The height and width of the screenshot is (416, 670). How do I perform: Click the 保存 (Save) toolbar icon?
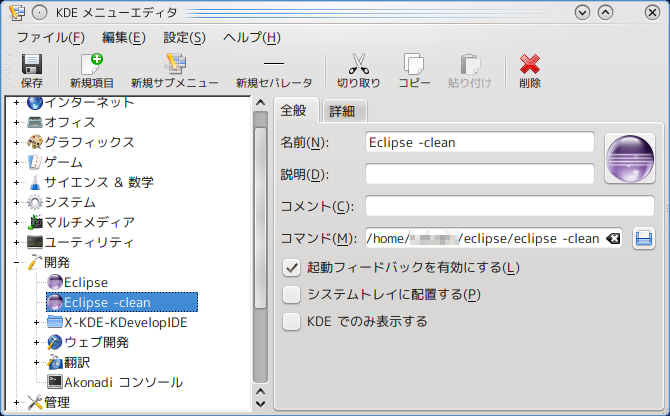(32, 64)
